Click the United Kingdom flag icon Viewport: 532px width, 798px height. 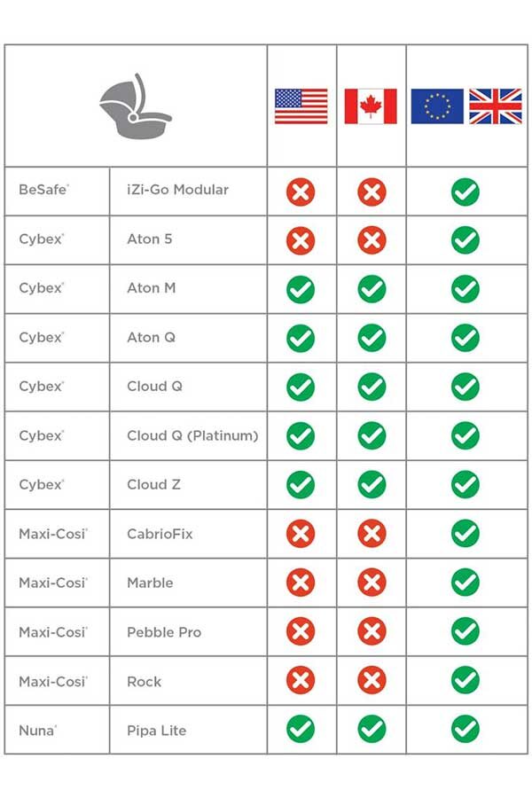click(495, 106)
